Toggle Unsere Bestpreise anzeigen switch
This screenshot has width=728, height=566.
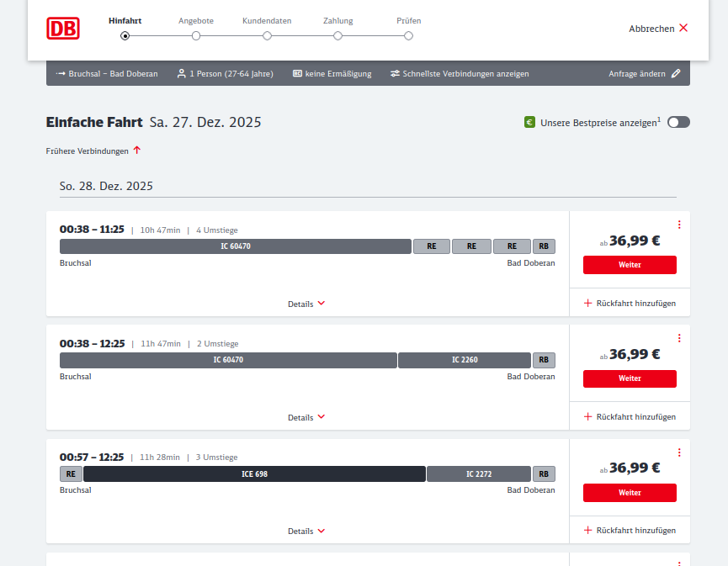click(x=678, y=122)
